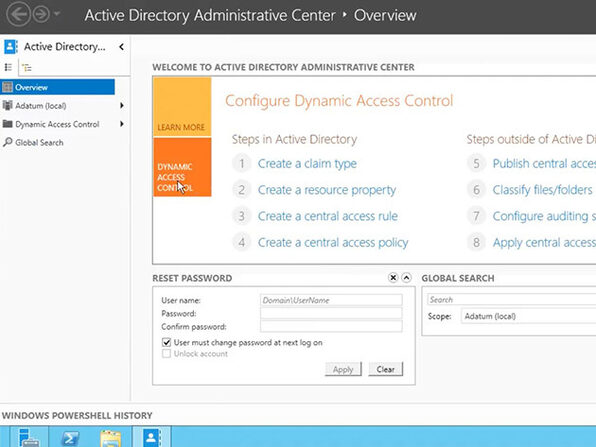Click the step 1 number circle

click(242, 164)
